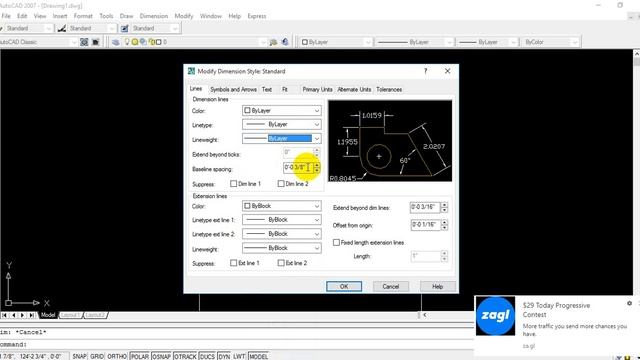Toggle the layer on/off lightbulb icon
This screenshot has width=640, height=360.
(x=127, y=42)
